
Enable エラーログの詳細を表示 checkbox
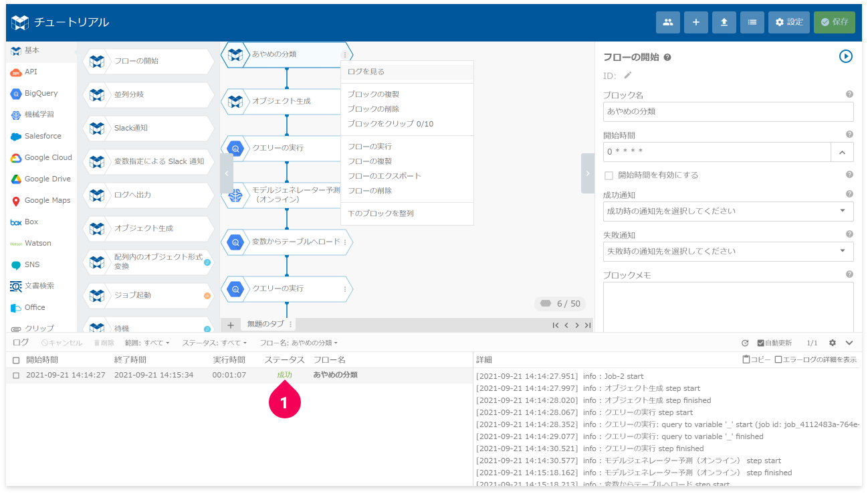778,360
